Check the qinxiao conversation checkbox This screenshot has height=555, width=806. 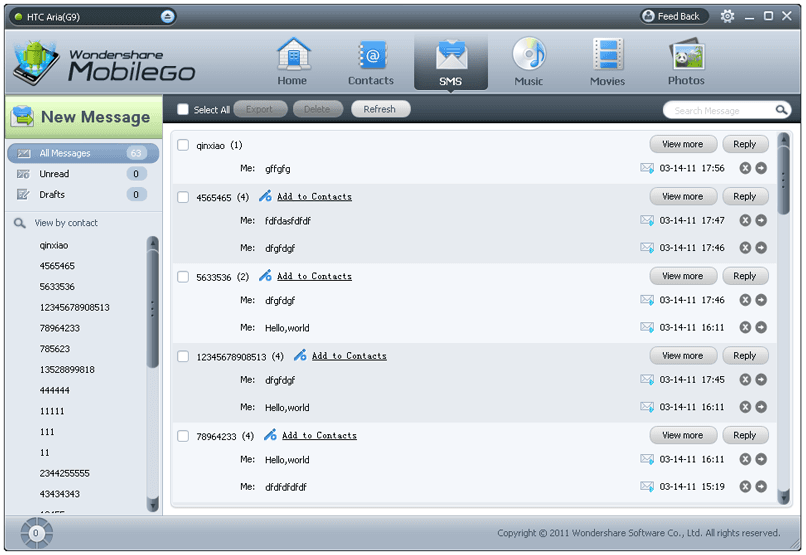point(183,145)
